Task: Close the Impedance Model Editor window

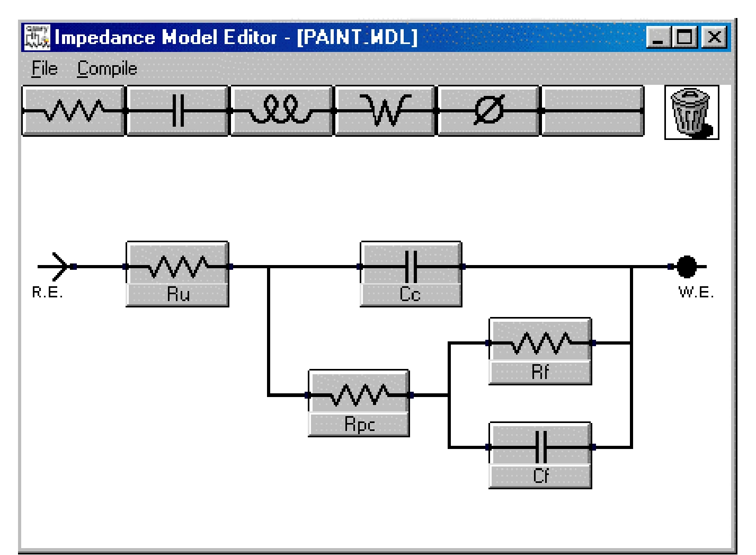Action: (714, 37)
